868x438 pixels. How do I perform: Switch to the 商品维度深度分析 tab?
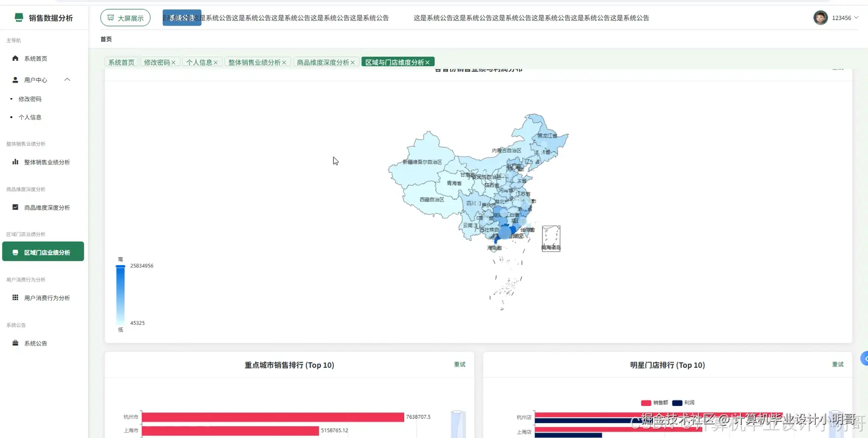click(x=323, y=62)
